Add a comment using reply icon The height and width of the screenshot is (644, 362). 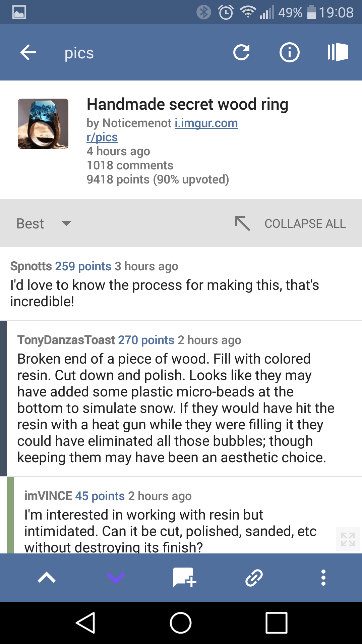[x=184, y=577]
